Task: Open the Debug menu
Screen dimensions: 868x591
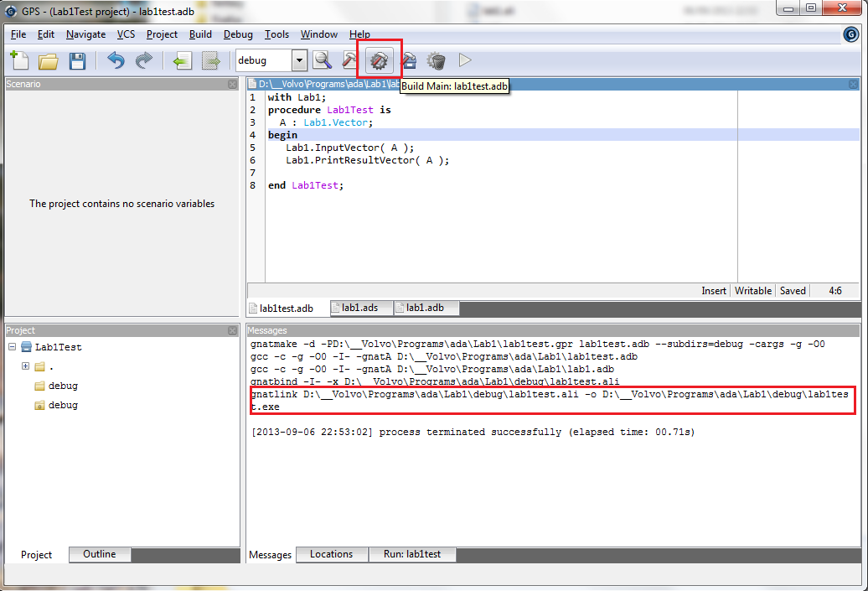Action: click(238, 34)
